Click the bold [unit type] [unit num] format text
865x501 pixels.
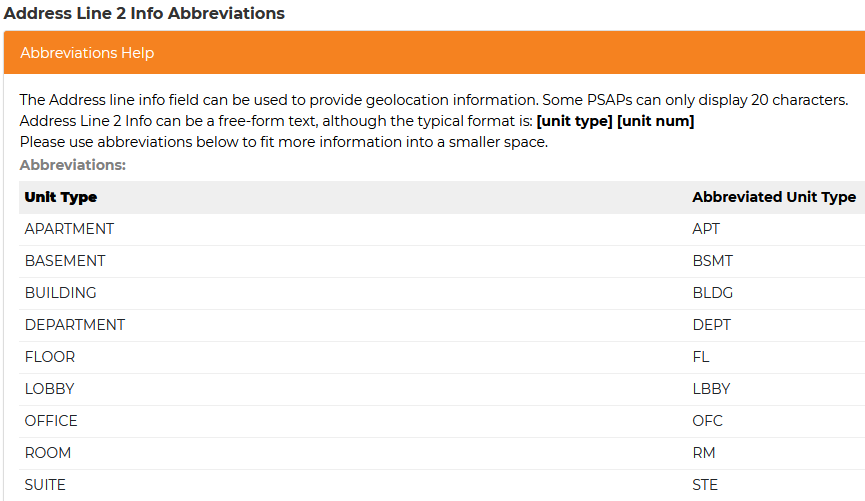pos(615,121)
